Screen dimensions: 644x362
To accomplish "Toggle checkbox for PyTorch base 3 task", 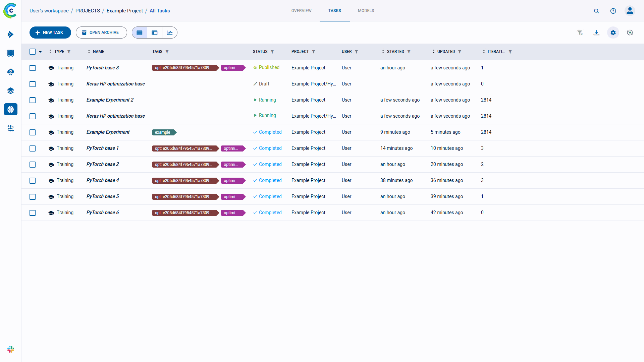I will click(33, 68).
